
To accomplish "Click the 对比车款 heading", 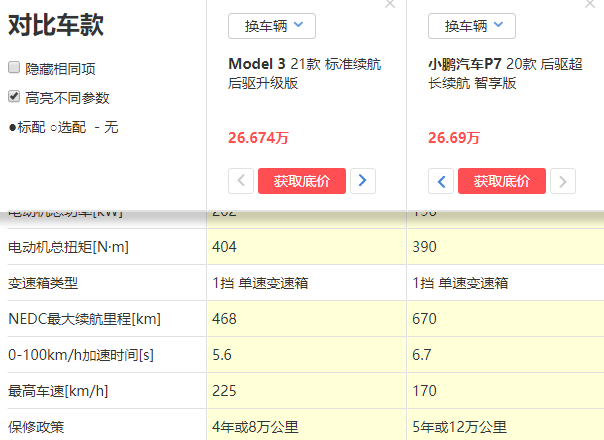I will pyautogui.click(x=56, y=25).
